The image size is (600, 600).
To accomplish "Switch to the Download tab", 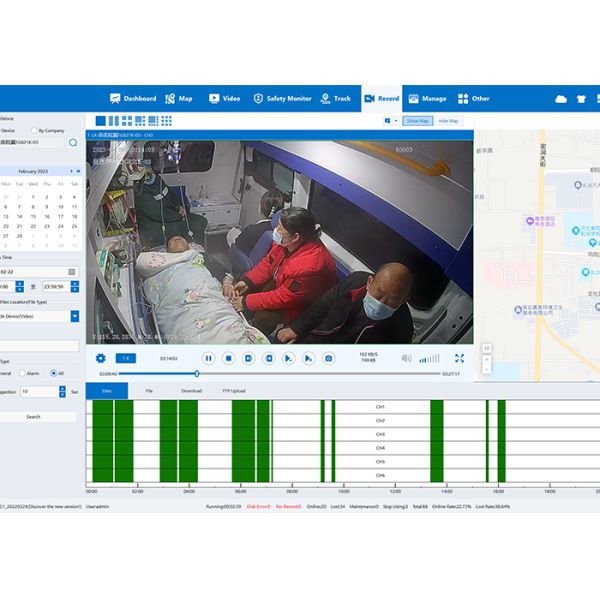I will tap(191, 391).
